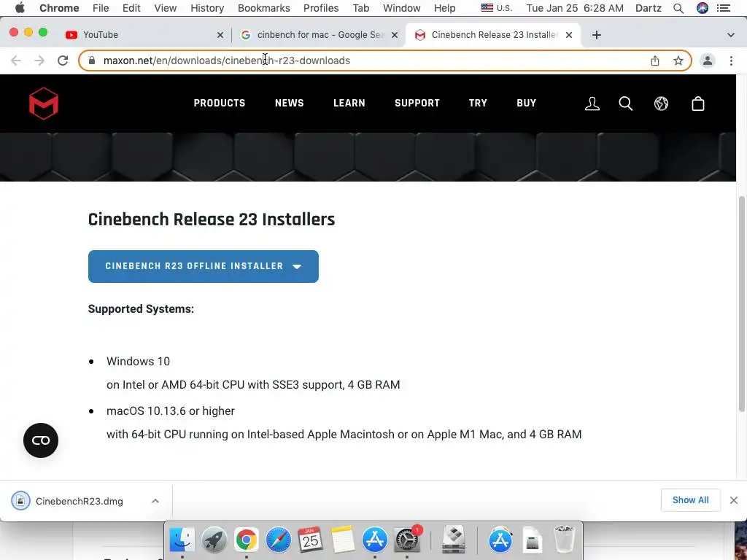Click the share page icon in address bar
This screenshot has height=560, width=747.
655,61
